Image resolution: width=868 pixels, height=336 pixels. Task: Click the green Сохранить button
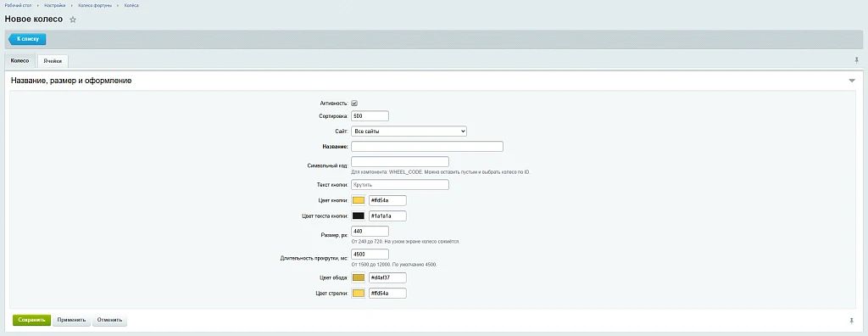(x=31, y=320)
